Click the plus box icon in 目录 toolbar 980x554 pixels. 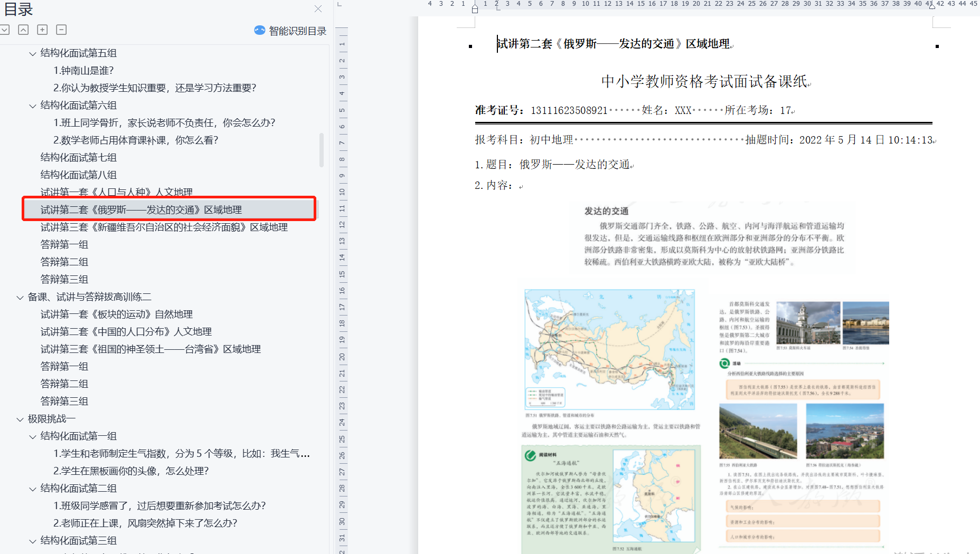(x=43, y=30)
